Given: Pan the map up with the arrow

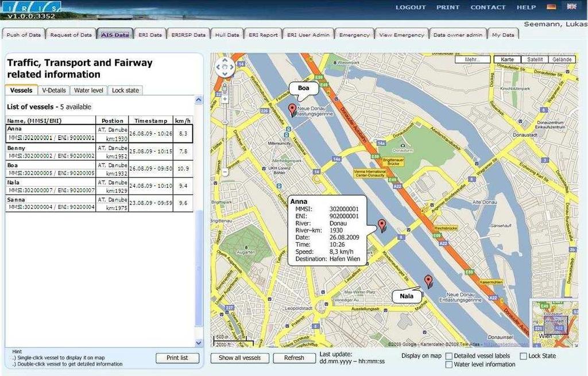Looking at the screenshot, I should (x=225, y=60).
